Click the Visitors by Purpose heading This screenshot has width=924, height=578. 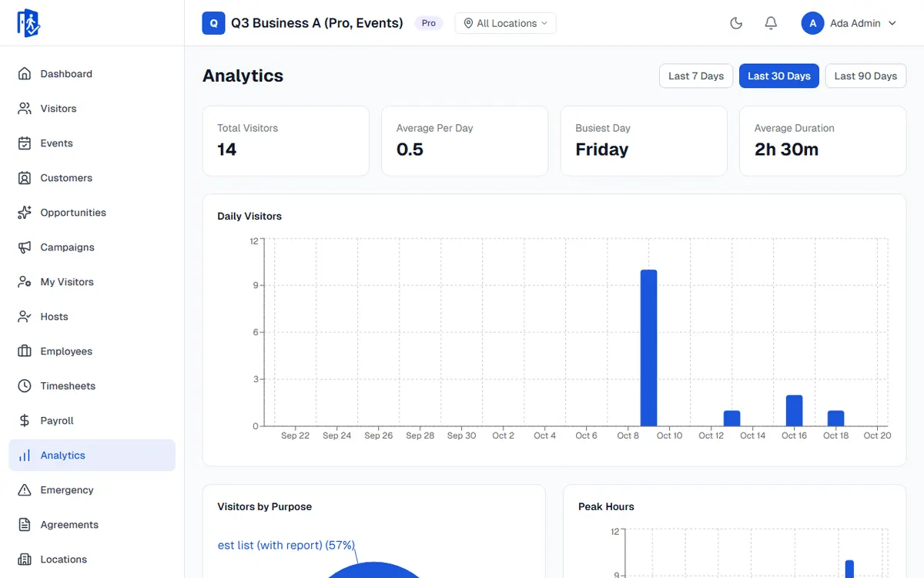point(265,507)
